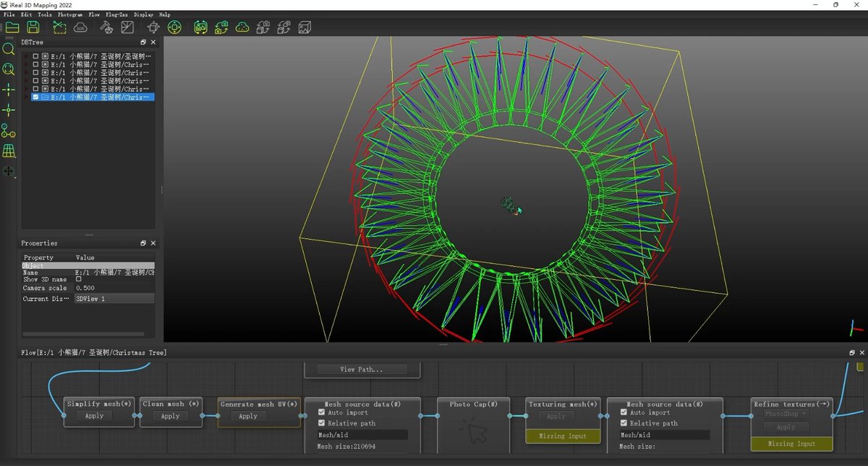
Task: Click Apply in the Texturing mesh node
Action: pos(556,416)
